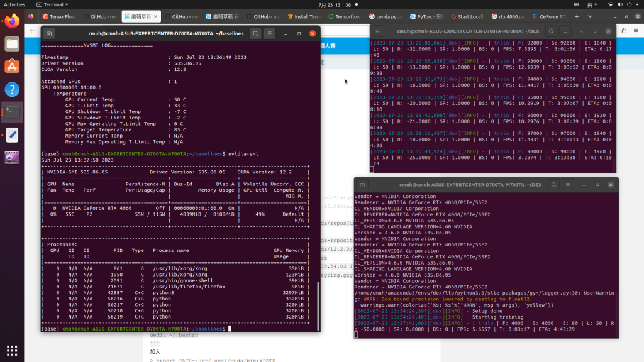Launch Ubuntu Software from the dock

point(12,67)
